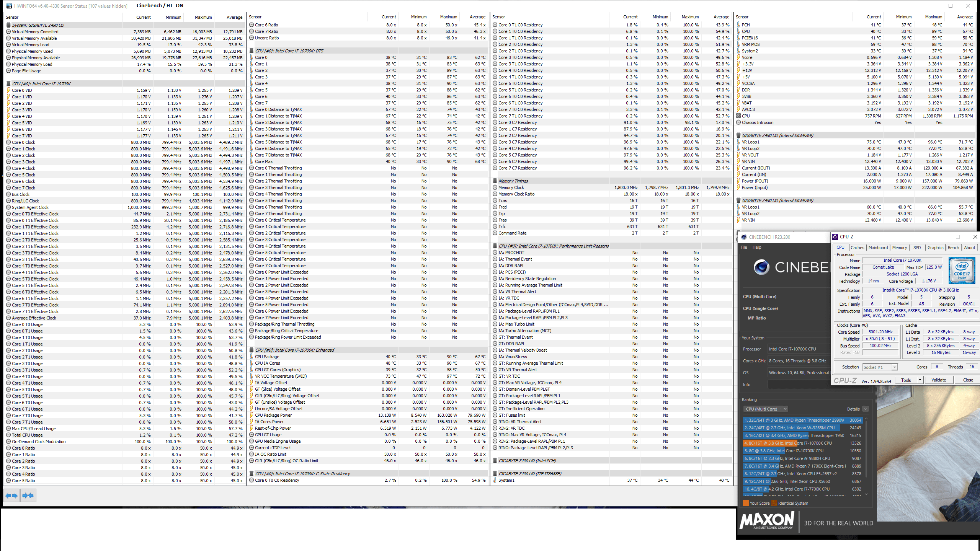Click the lightning icon for IA Voltage Offset
Viewport: 980px width, 551px height.
click(x=252, y=383)
